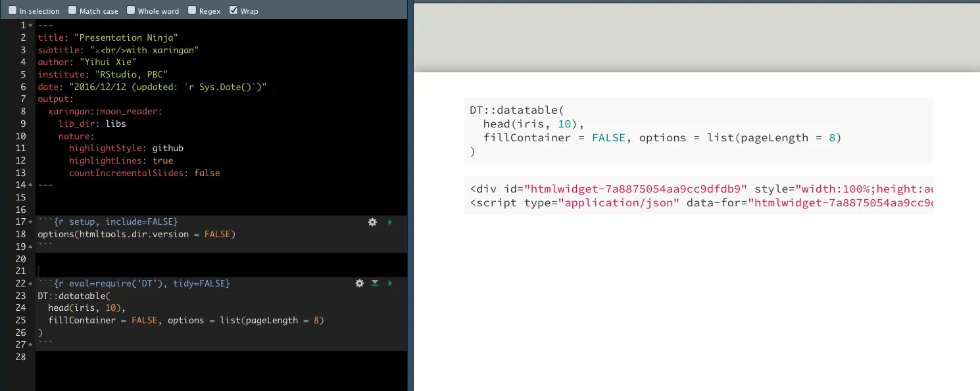Click the fillContainer line in slide preview
The image size is (980, 391).
coord(662,138)
